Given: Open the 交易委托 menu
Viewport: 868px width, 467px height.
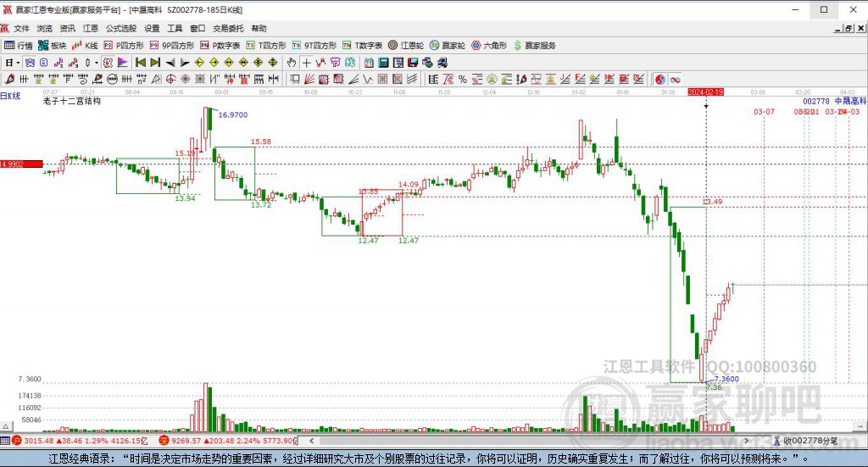Looking at the screenshot, I should tap(228, 28).
